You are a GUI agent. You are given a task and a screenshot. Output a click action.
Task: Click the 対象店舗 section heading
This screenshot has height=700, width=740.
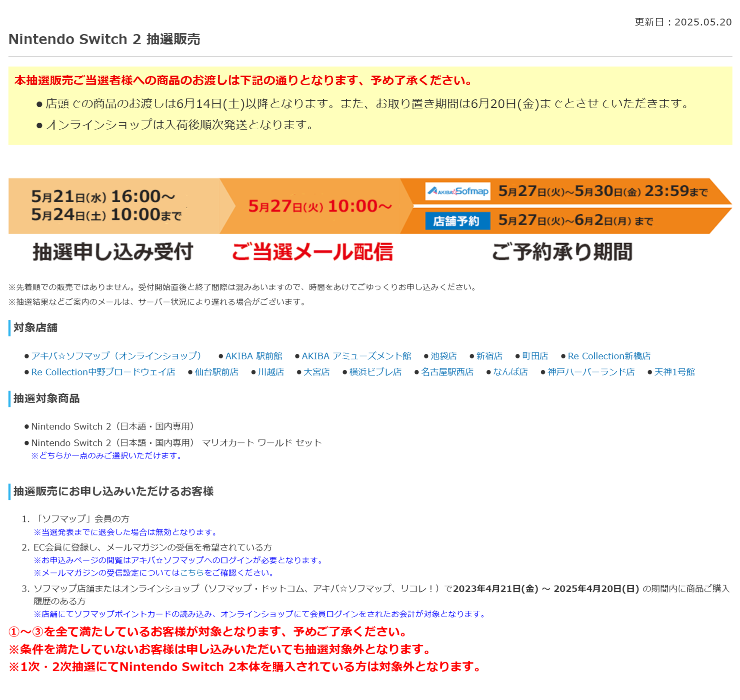35,328
